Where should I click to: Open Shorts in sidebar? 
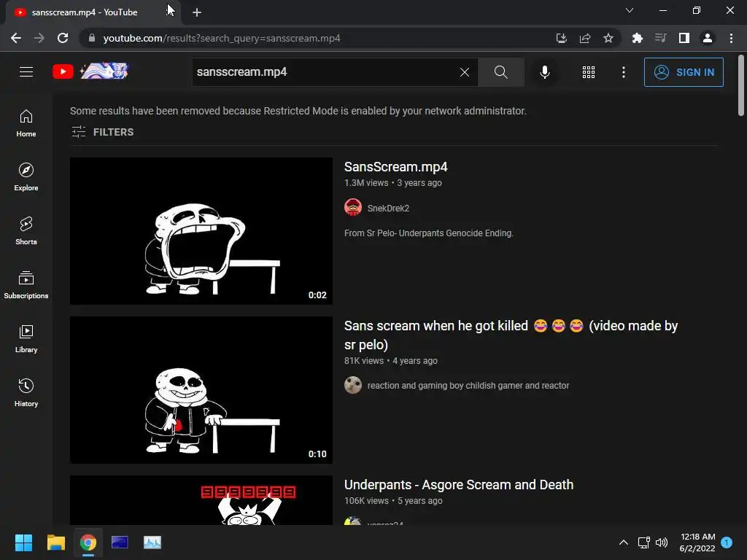tap(26, 230)
